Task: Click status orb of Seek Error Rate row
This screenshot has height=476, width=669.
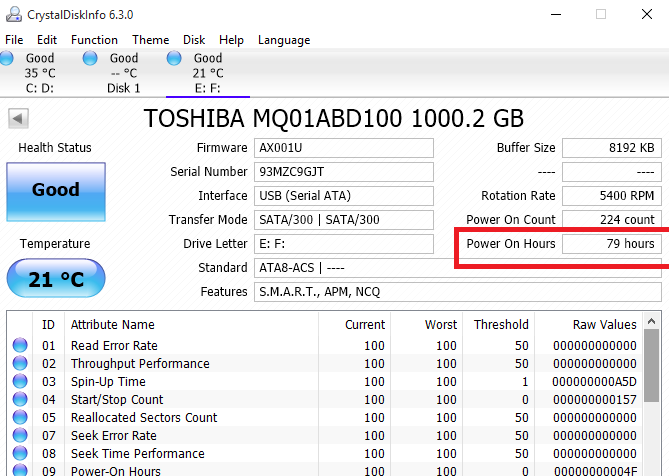Action: tap(20, 435)
